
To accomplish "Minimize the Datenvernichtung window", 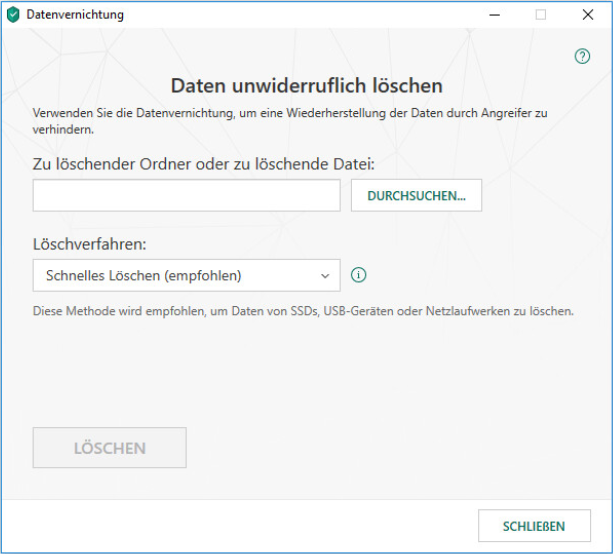I will [x=494, y=15].
